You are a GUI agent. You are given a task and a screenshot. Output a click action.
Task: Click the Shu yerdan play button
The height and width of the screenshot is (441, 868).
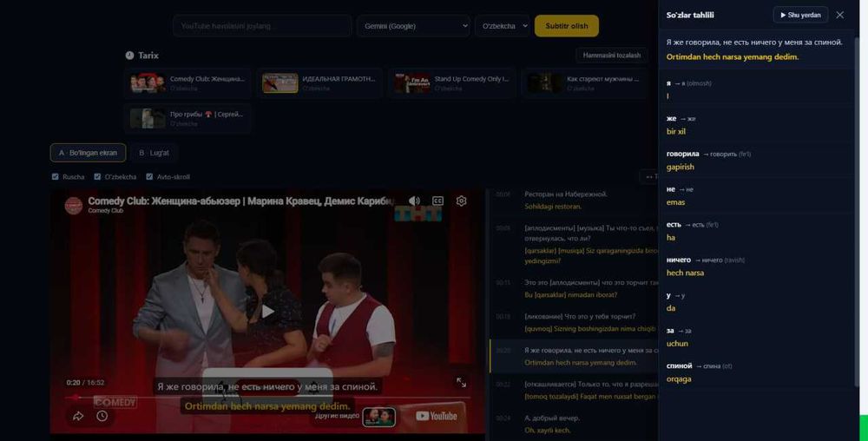pos(800,15)
